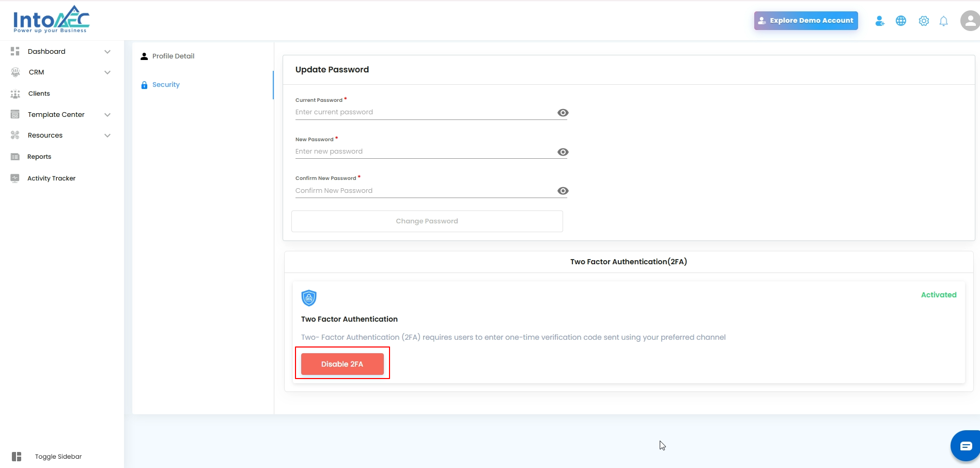Click the Explore Demo Account button
The height and width of the screenshot is (468, 980).
[x=806, y=21]
